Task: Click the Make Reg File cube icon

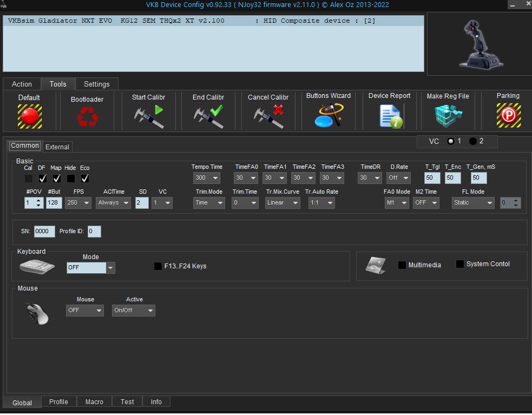Action: (448, 116)
